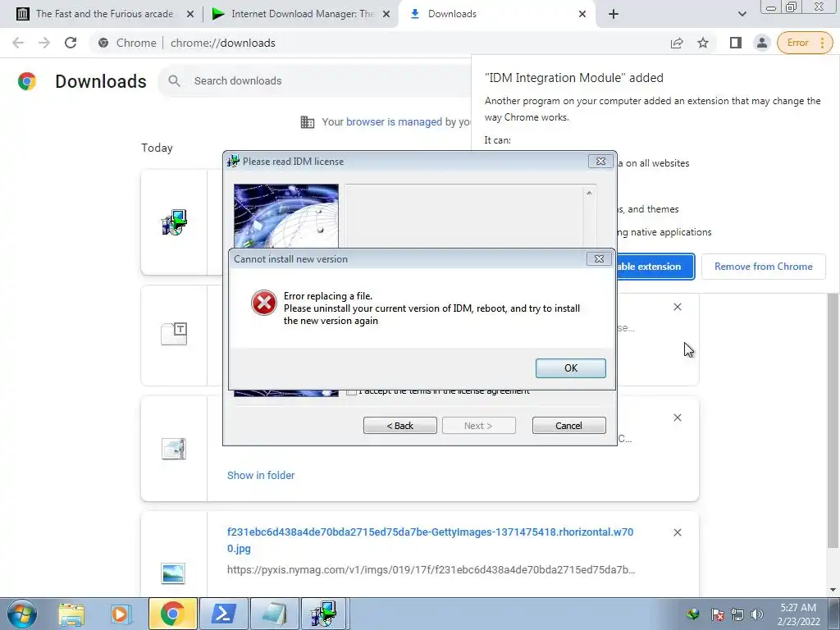Reload the current page

pos(71,43)
